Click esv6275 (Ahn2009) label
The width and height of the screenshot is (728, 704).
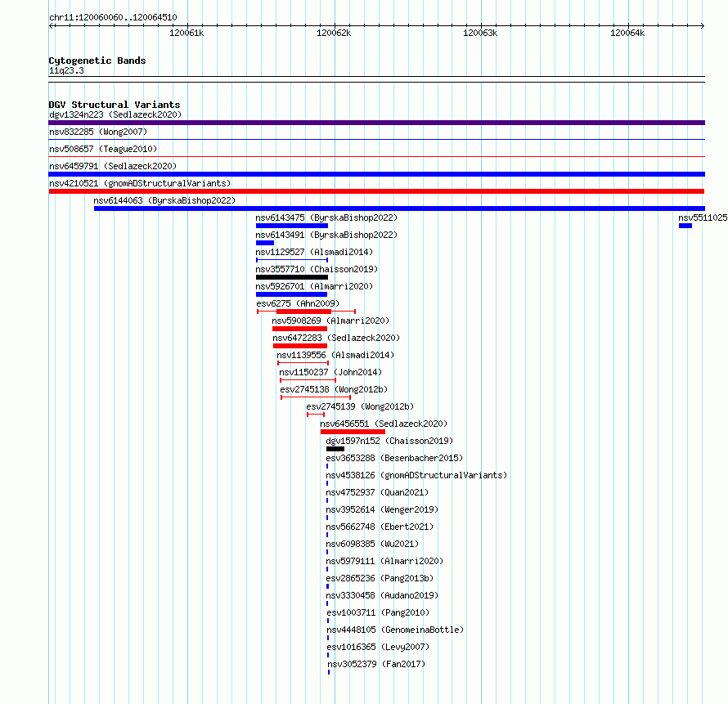(298, 303)
